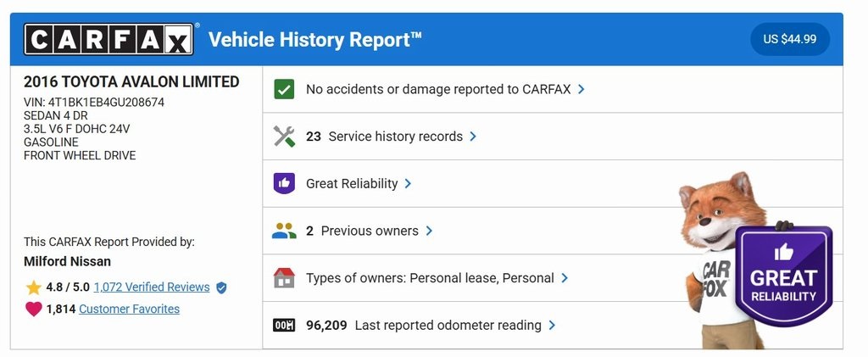Click the wrench service history icon
Screen dimensions: 868x357
click(284, 137)
